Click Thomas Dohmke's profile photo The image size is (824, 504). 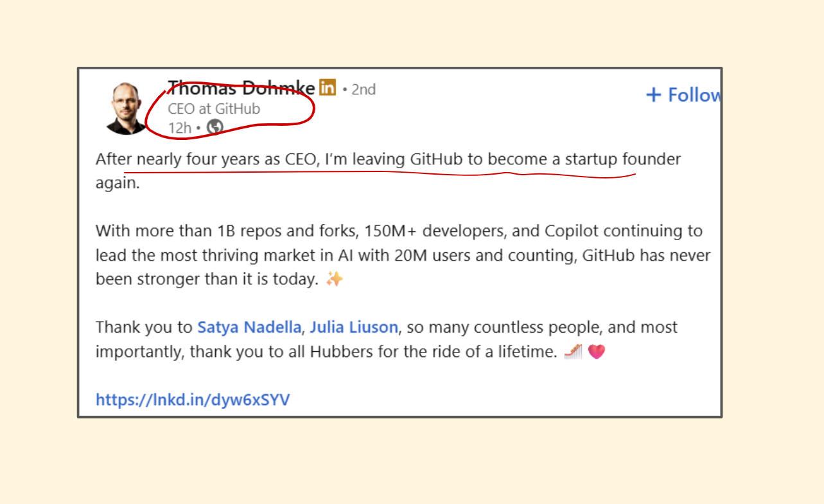click(127, 108)
